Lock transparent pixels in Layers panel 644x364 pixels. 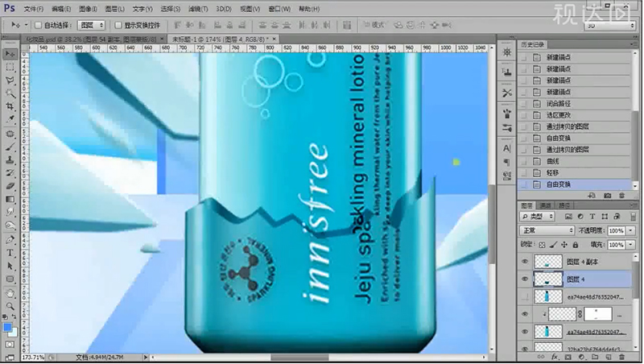click(x=542, y=245)
